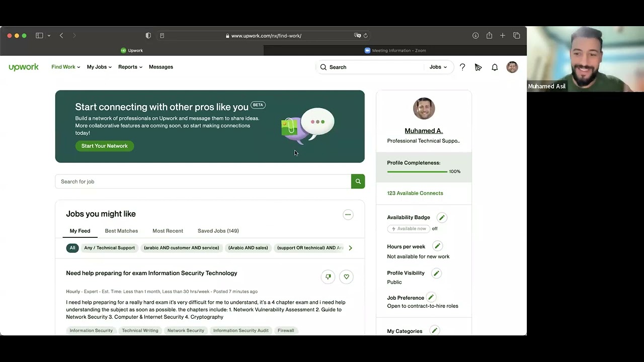Switch to the Most Recent tab
Image resolution: width=644 pixels, height=362 pixels.
click(168, 231)
